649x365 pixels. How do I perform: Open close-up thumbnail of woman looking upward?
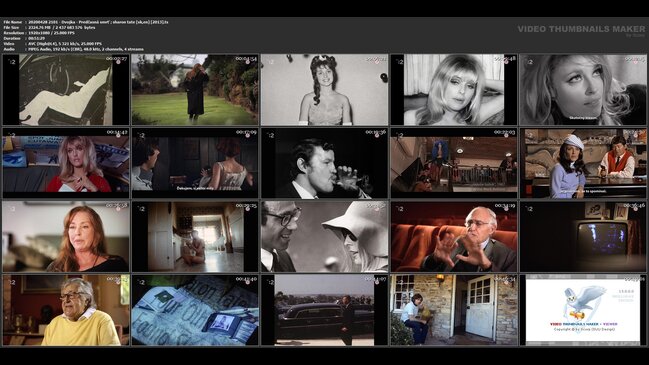[583, 89]
